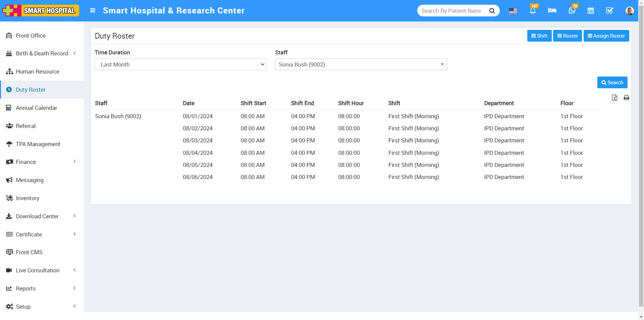The width and height of the screenshot is (644, 320).
Task: Open WhatsApp chat messages icon
Action: click(572, 11)
